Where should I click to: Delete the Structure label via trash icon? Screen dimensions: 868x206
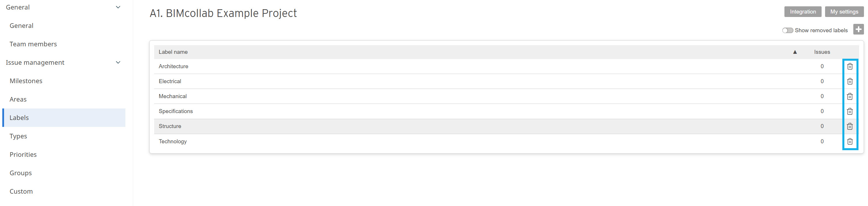[850, 126]
